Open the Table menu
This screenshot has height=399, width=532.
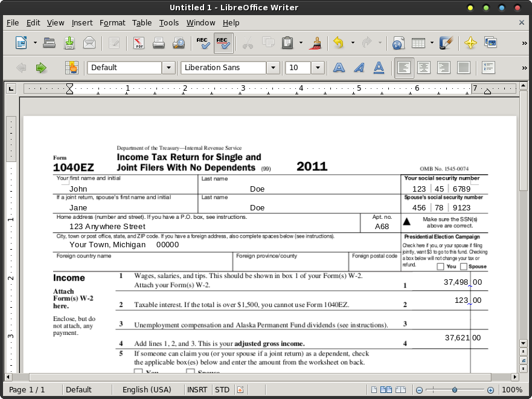[x=142, y=23]
